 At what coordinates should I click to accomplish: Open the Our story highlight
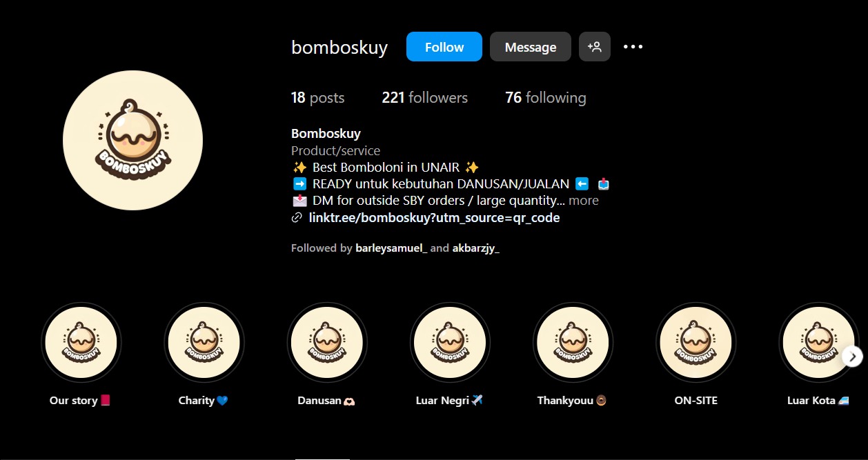tap(81, 343)
